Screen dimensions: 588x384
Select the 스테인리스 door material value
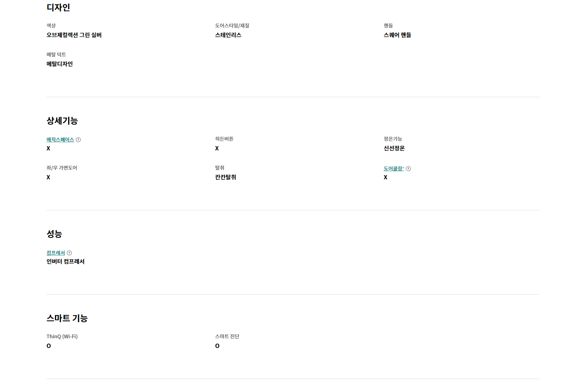point(228,35)
